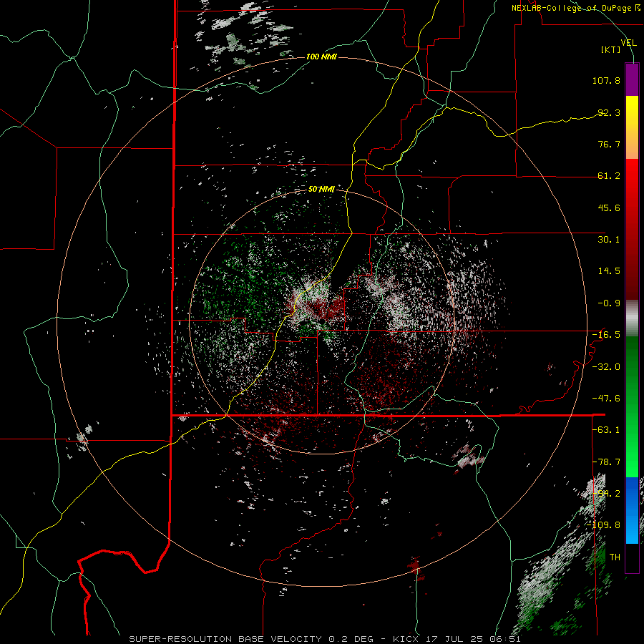Click the 92.3 velocity scale value
The height and width of the screenshot is (644, 644).
(x=609, y=112)
